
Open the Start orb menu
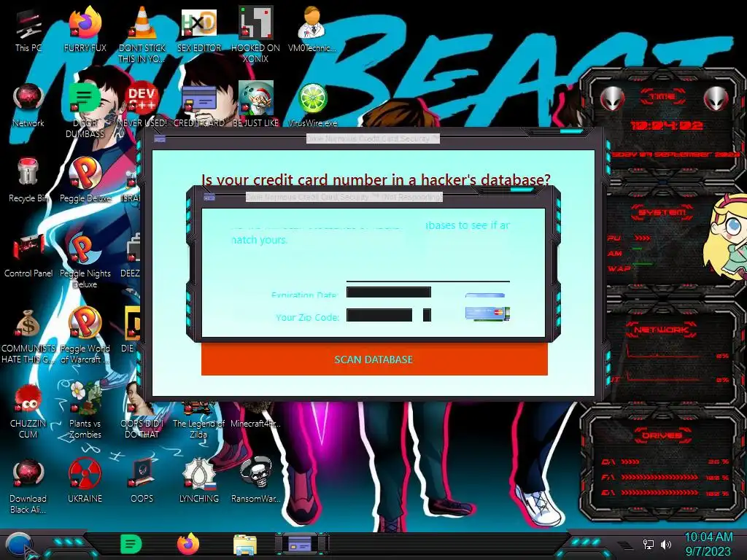19,545
